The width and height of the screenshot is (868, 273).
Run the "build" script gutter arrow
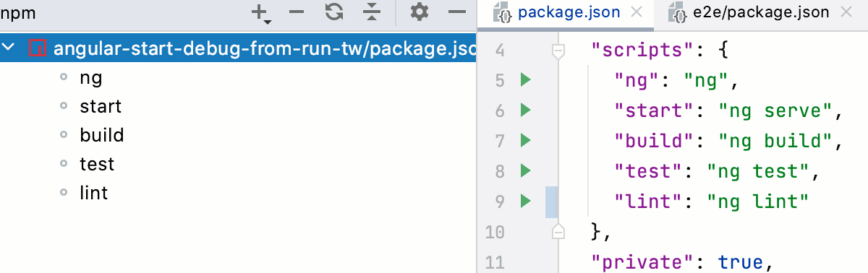(526, 140)
